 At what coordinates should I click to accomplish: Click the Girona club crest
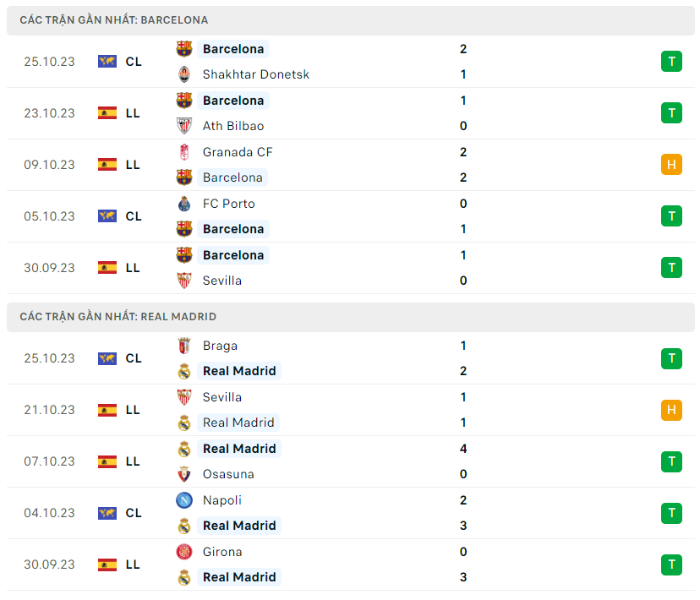tap(184, 552)
